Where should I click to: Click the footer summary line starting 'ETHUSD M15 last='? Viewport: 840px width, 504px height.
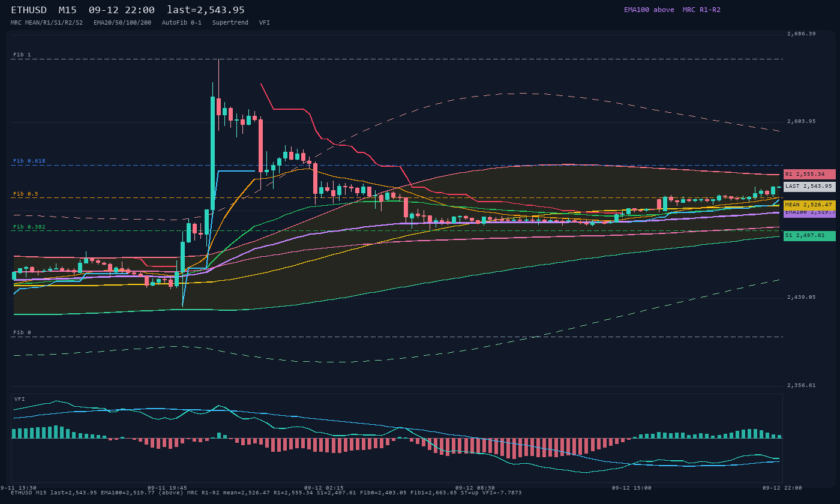point(266,493)
